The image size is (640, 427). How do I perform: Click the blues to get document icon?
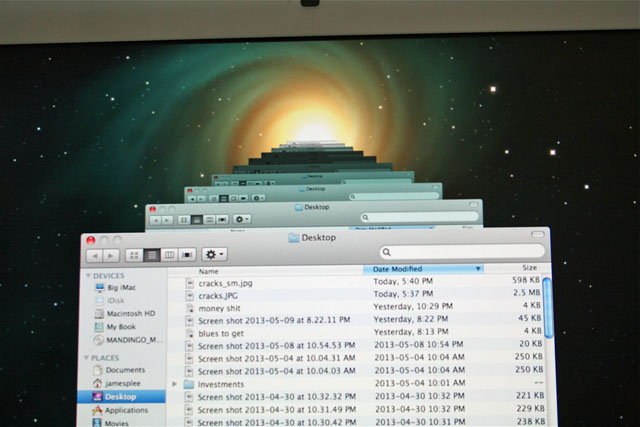click(189, 334)
